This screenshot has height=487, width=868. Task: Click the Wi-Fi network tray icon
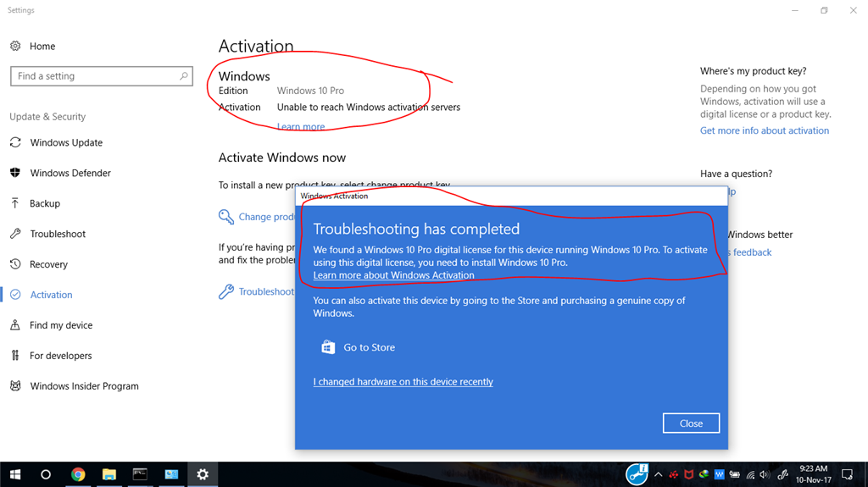point(751,474)
